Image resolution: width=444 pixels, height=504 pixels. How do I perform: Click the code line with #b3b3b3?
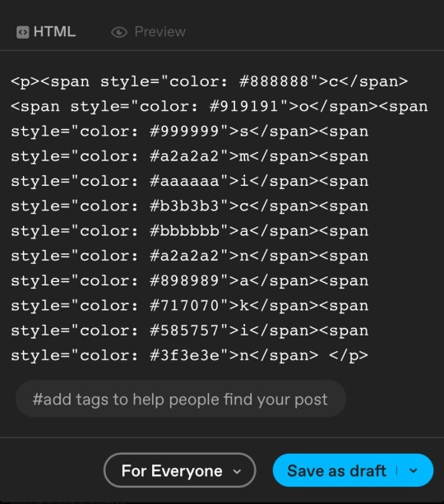pyautogui.click(x=190, y=206)
